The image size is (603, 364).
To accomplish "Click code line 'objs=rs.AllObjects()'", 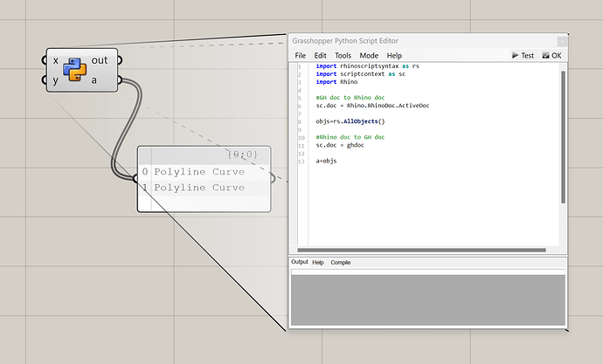I will (x=350, y=121).
